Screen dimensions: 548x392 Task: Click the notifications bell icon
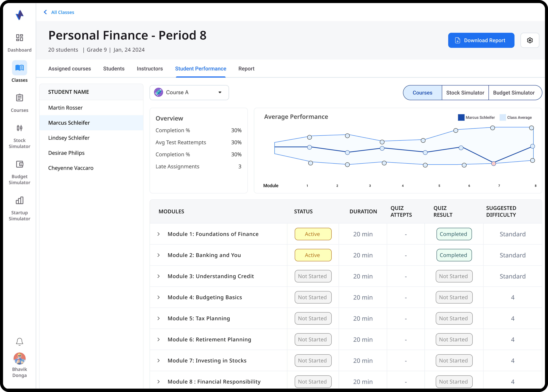click(x=19, y=342)
